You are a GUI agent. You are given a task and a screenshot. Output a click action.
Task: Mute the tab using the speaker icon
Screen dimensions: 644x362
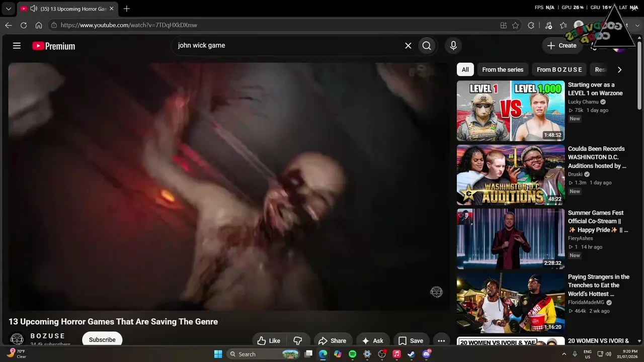coord(34,9)
